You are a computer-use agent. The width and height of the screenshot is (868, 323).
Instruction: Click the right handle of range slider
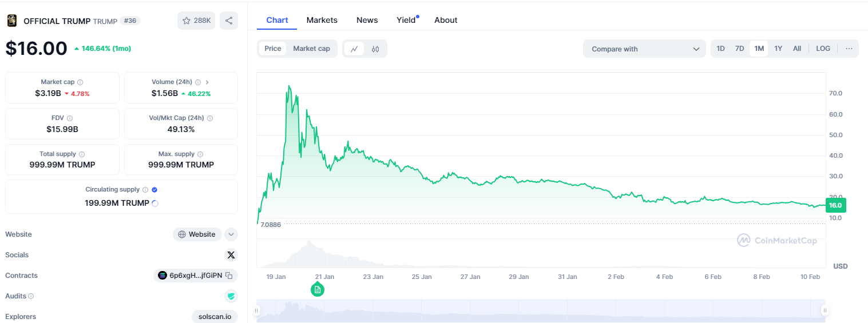(x=825, y=310)
